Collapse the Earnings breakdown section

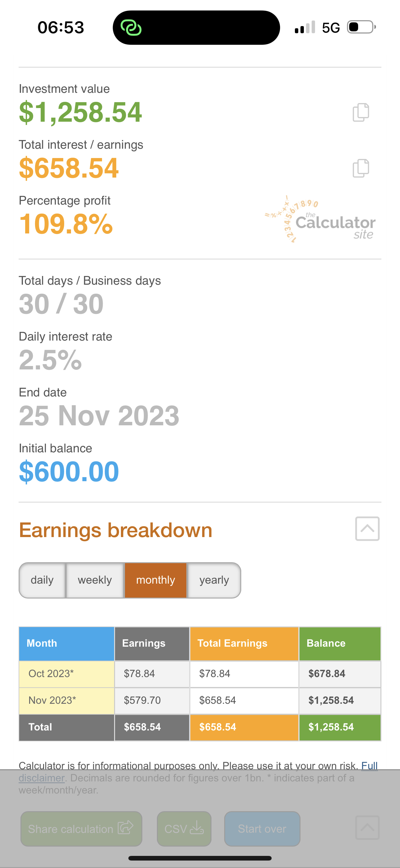367,528
